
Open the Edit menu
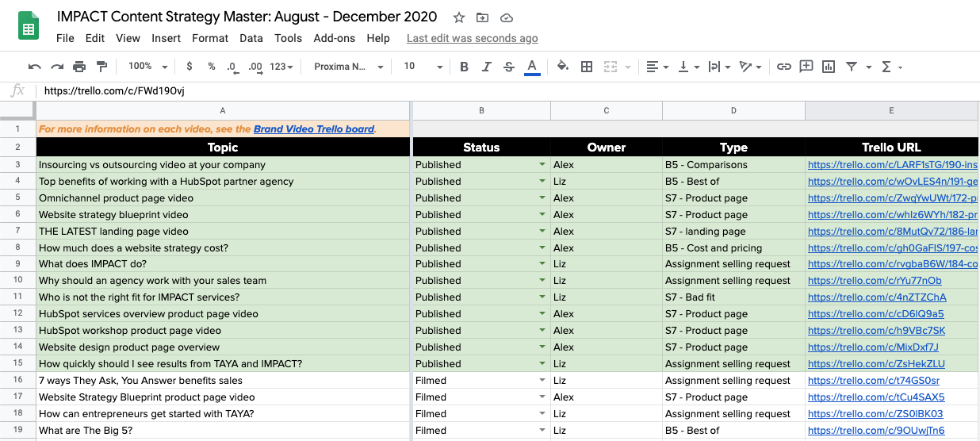[94, 38]
